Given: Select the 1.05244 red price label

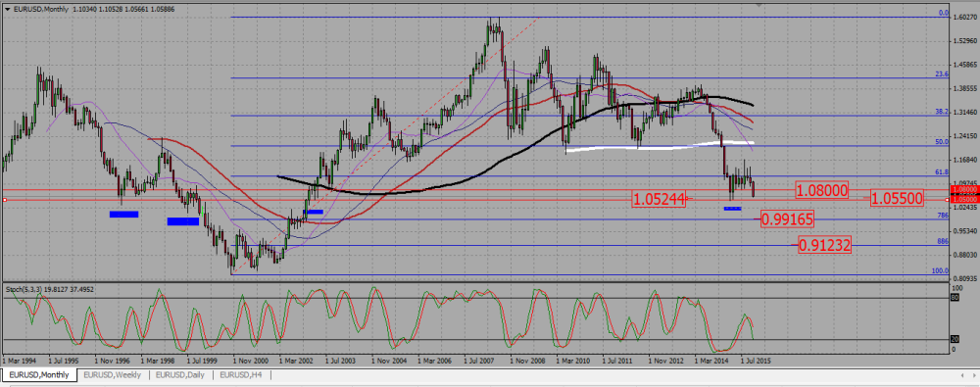Looking at the screenshot, I should tap(659, 199).
